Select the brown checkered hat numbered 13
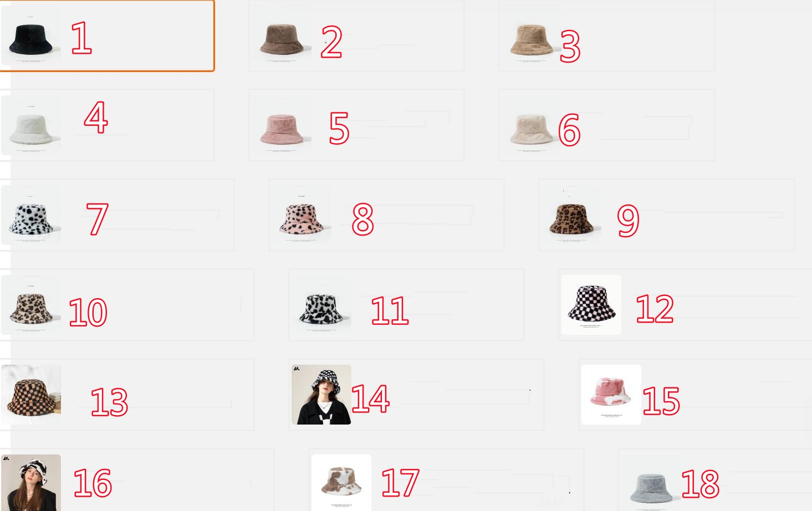This screenshot has width=812, height=511. click(31, 395)
